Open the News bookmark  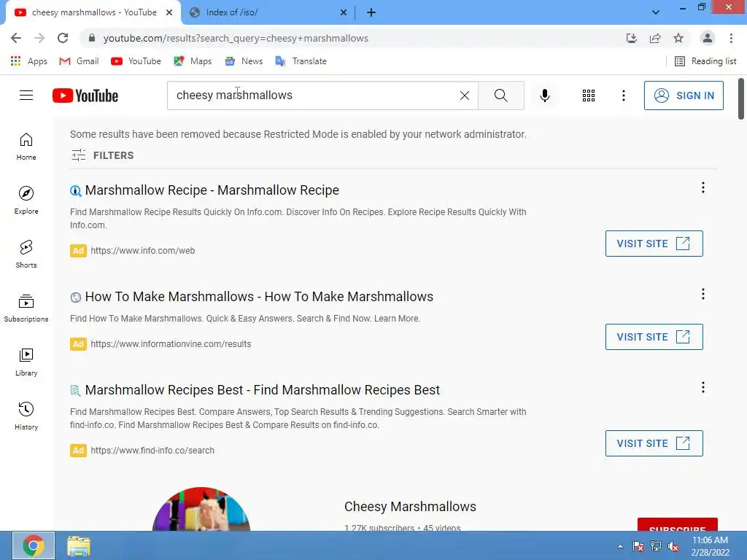[x=244, y=61]
